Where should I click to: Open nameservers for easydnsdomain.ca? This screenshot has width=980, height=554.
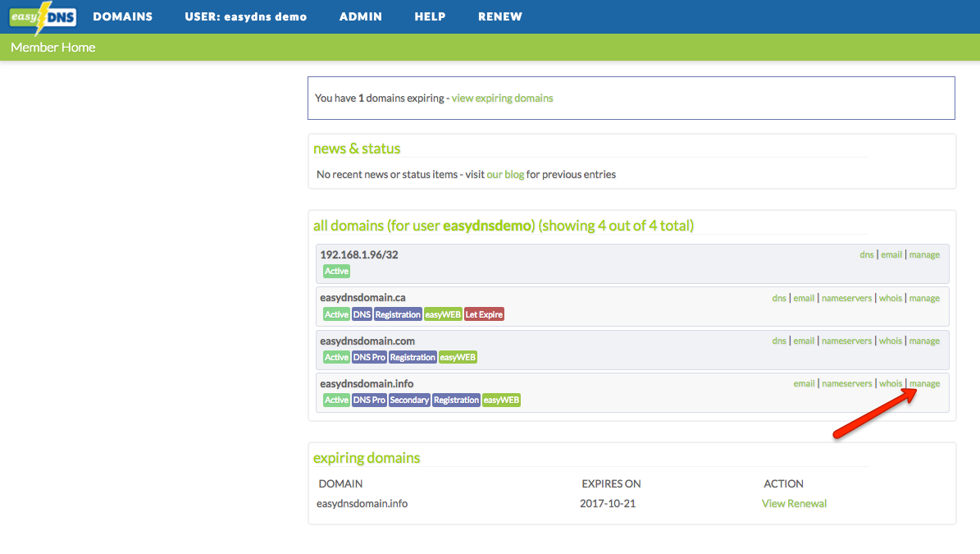point(846,298)
